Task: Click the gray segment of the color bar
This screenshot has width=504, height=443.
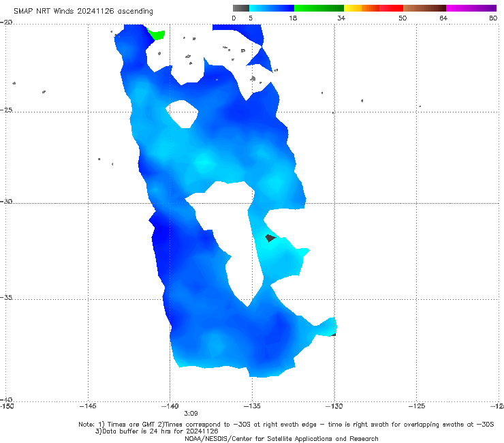Action: click(240, 8)
